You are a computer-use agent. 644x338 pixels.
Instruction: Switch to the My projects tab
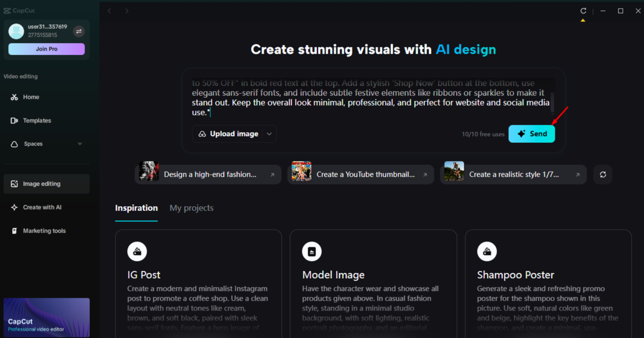[x=191, y=208]
